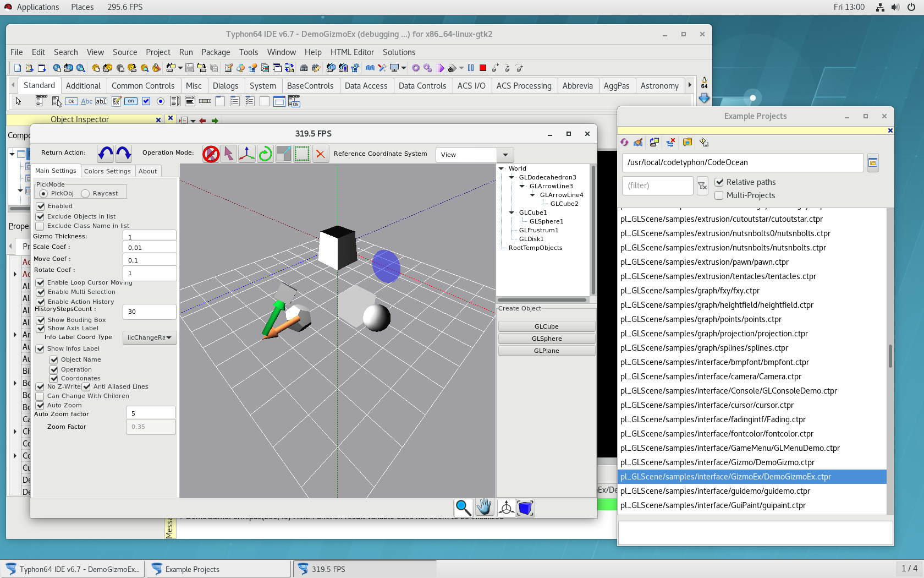Enable Can Change With Children checkbox

pyautogui.click(x=40, y=396)
